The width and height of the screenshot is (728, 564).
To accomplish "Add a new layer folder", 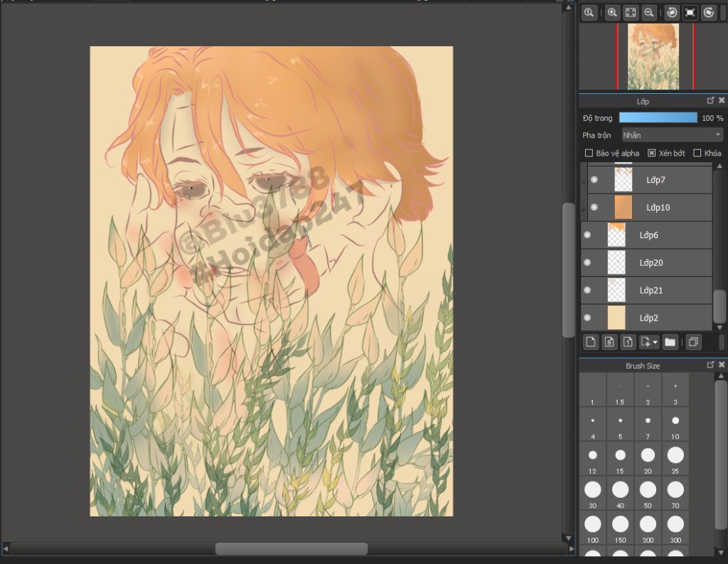I will [x=670, y=342].
